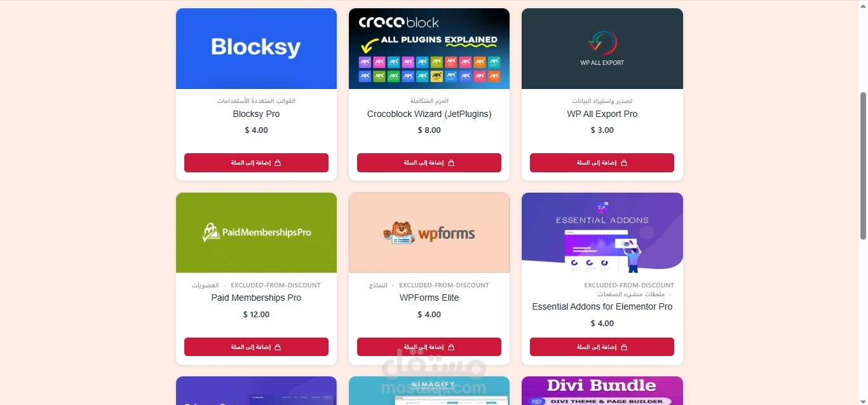Open the wpforms bear mascot image
868x405 pixels.
tap(429, 233)
